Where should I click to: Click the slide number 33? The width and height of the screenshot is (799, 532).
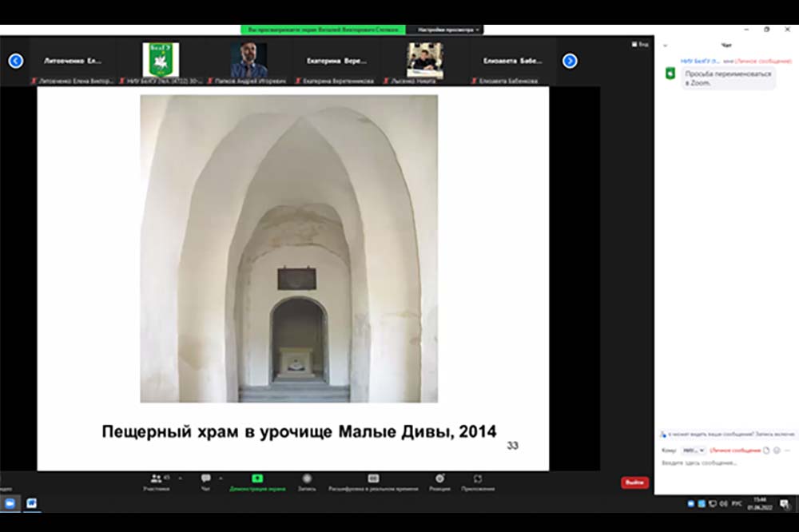(x=513, y=446)
